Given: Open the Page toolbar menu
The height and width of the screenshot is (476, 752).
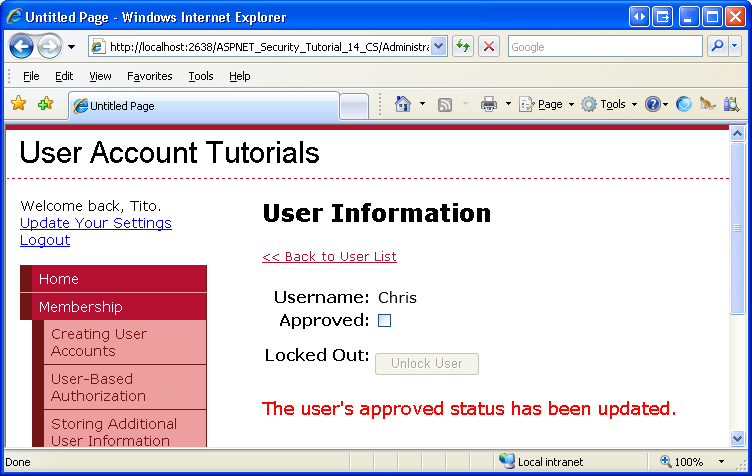Looking at the screenshot, I should tap(547, 104).
